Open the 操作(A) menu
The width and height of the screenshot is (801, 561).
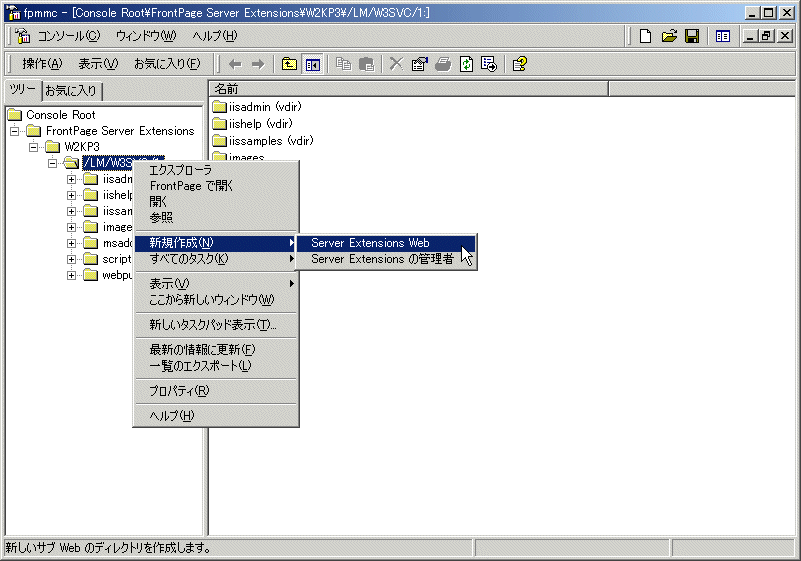[x=42, y=64]
